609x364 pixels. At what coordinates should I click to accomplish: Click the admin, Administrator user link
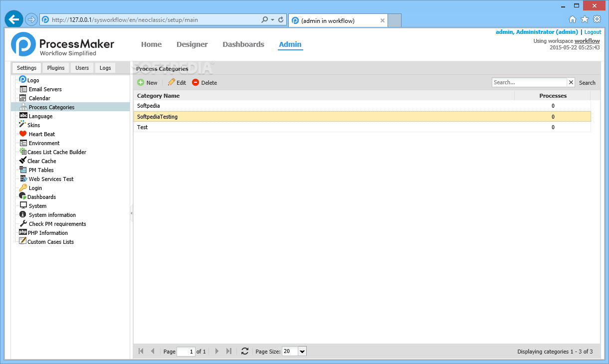[x=537, y=32]
